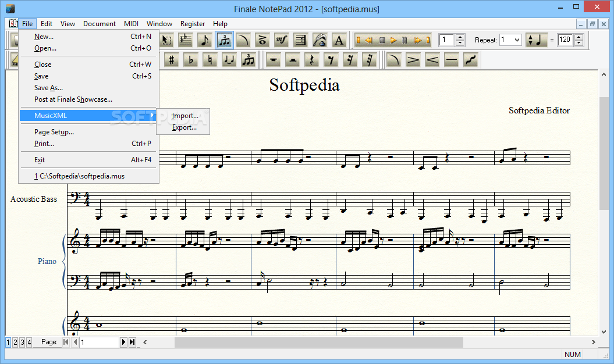Image resolution: width=614 pixels, height=364 pixels.
Task: Choose the crescendo hairpin tool
Action: pos(432,59)
